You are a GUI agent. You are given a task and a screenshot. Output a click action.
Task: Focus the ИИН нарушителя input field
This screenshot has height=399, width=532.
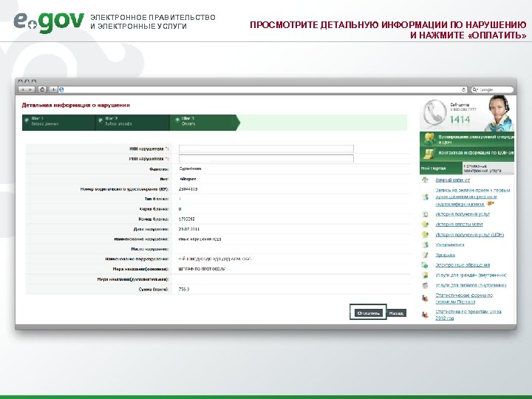(266, 149)
